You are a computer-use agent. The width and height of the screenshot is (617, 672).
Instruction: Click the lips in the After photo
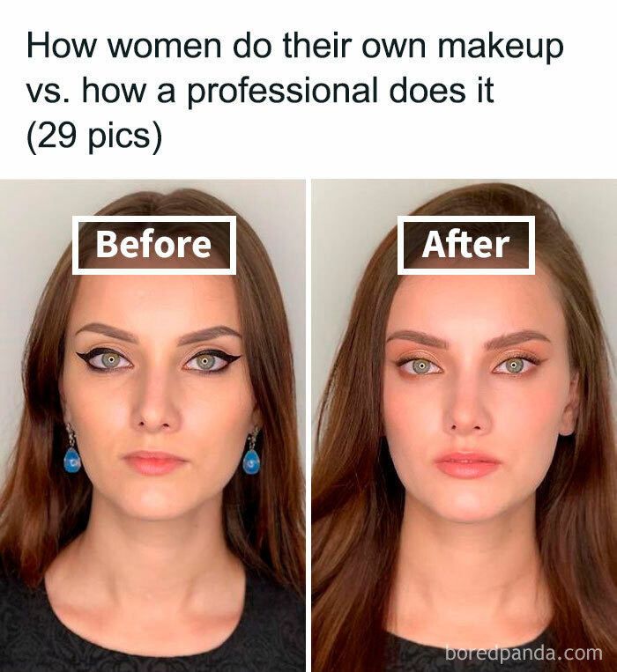pos(468,464)
